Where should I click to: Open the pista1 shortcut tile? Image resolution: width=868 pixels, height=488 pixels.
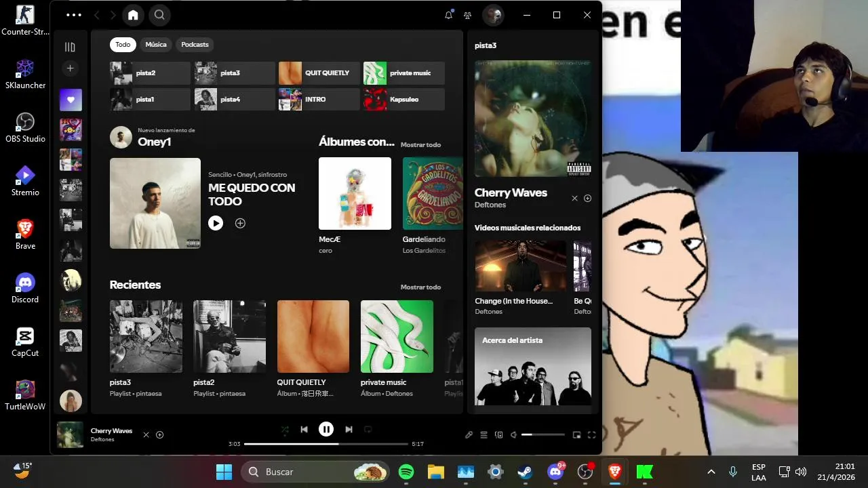[150, 99]
